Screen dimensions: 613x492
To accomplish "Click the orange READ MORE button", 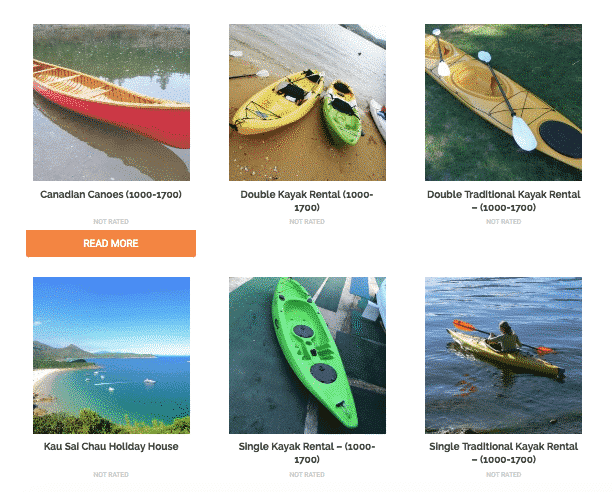I will click(x=111, y=243).
